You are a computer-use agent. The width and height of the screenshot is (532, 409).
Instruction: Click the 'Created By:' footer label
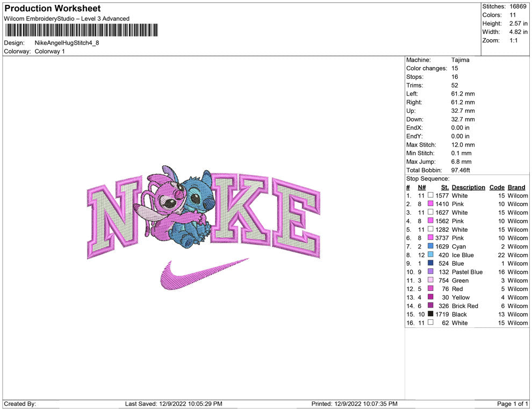pyautogui.click(x=20, y=404)
